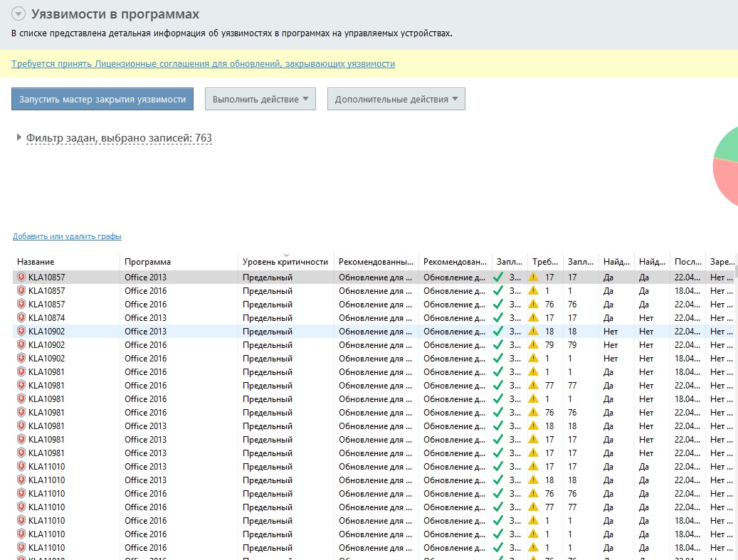The image size is (738, 560).
Task: Click green checkmark in KLA10857 Office 2013 row
Action: point(498,278)
